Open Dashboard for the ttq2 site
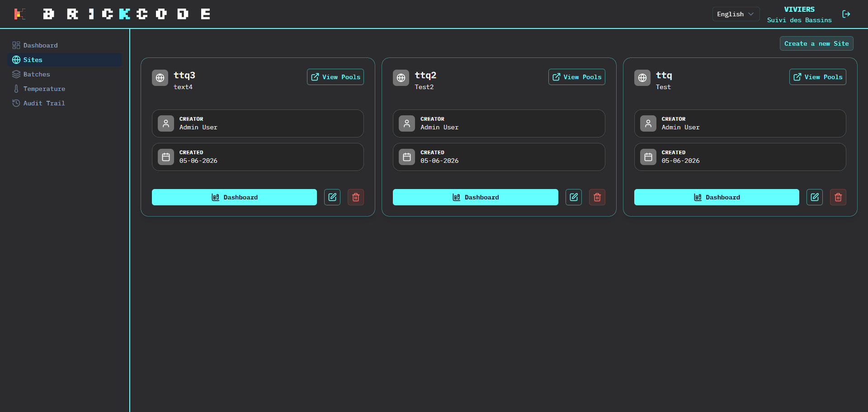This screenshot has width=868, height=412. [x=476, y=197]
